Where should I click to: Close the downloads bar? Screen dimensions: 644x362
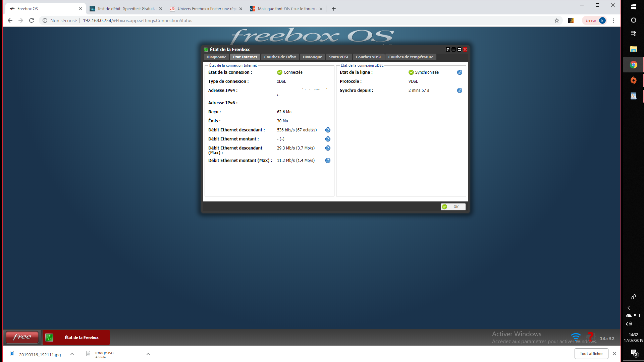614,354
